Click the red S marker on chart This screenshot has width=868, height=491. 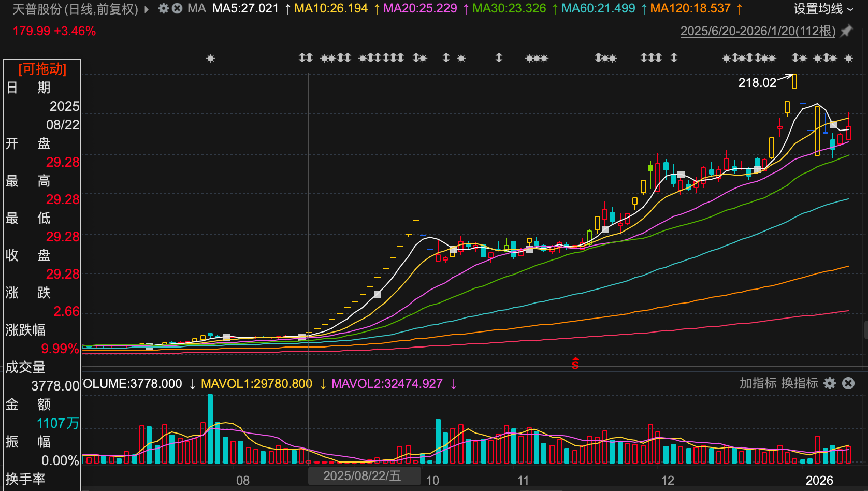pos(575,364)
